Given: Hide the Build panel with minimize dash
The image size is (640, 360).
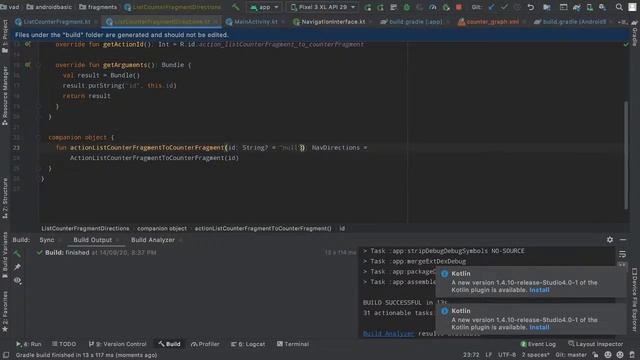Looking at the screenshot, I should click(x=623, y=240).
